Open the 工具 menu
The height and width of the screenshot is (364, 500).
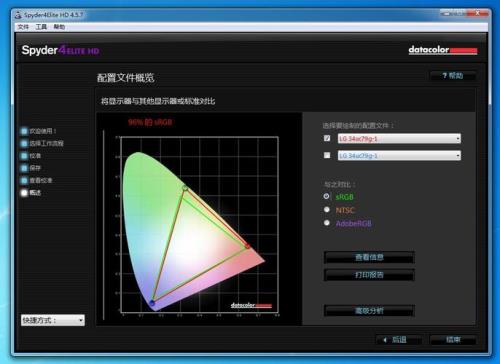41,27
